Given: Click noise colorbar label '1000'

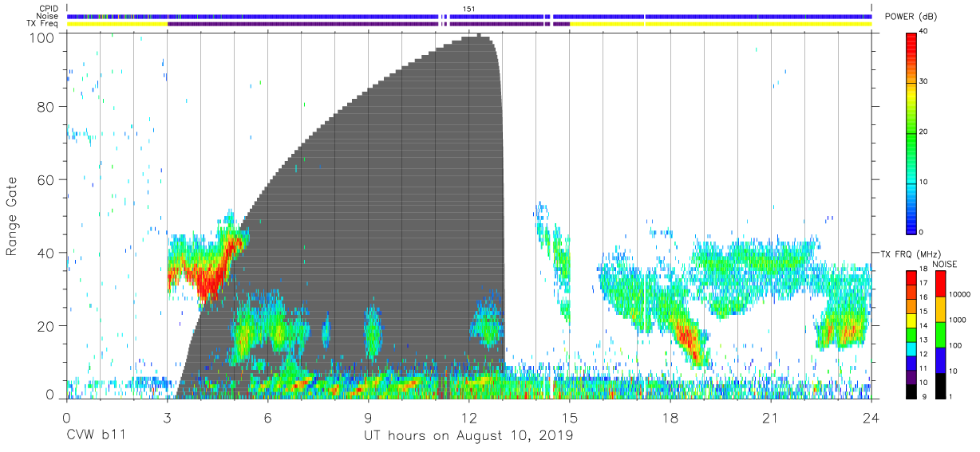Looking at the screenshot, I should 957,320.
